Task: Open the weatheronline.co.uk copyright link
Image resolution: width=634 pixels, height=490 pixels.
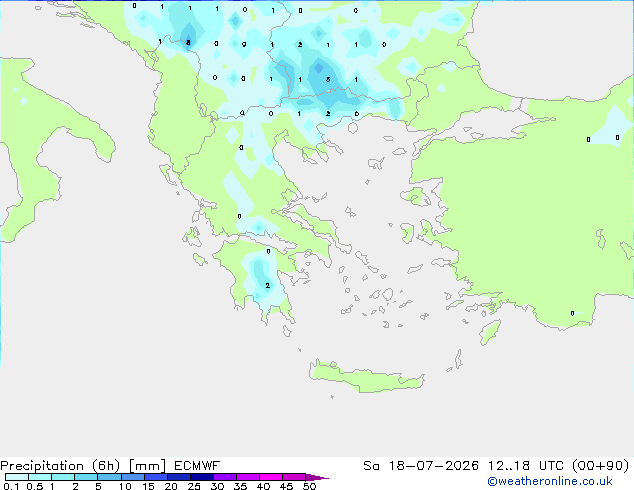Action: click(550, 481)
